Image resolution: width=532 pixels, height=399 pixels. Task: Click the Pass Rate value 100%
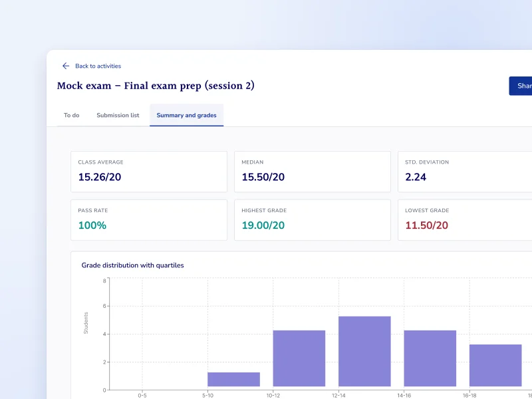coord(92,225)
